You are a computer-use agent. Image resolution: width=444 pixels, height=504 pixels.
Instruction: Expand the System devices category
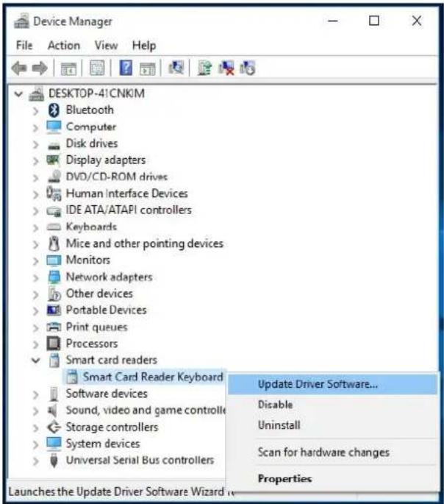[35, 444]
